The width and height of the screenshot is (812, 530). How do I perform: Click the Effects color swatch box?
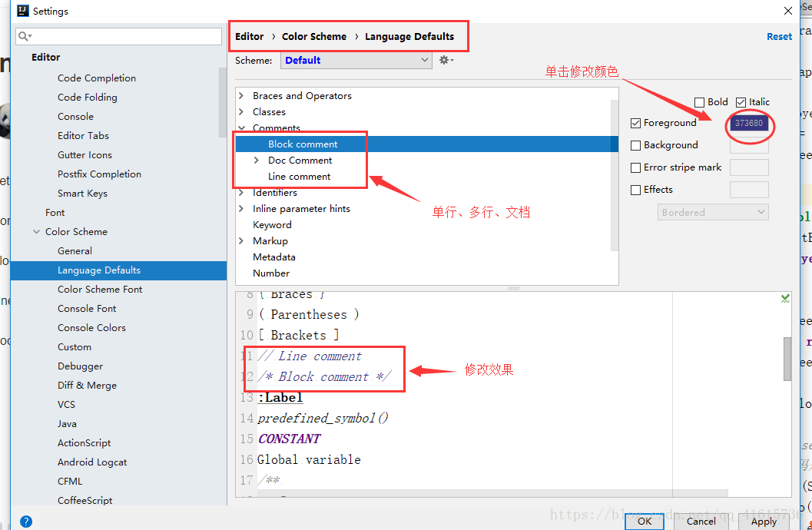(749, 190)
